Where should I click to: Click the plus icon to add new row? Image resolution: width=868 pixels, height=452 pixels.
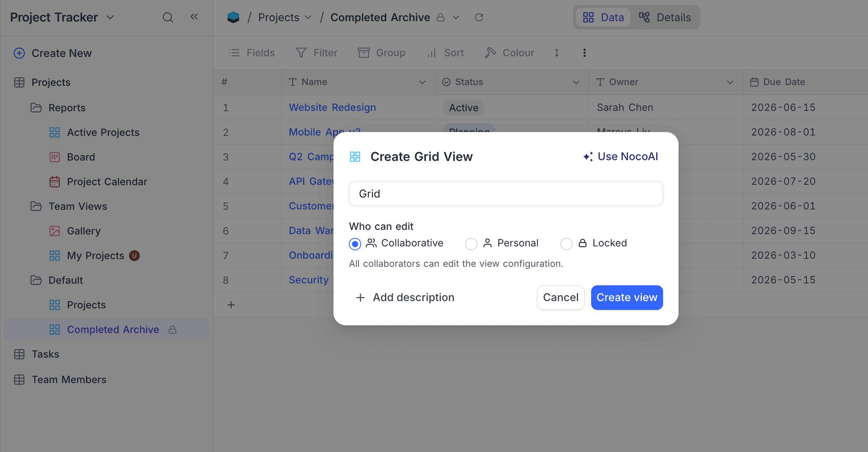click(x=231, y=305)
